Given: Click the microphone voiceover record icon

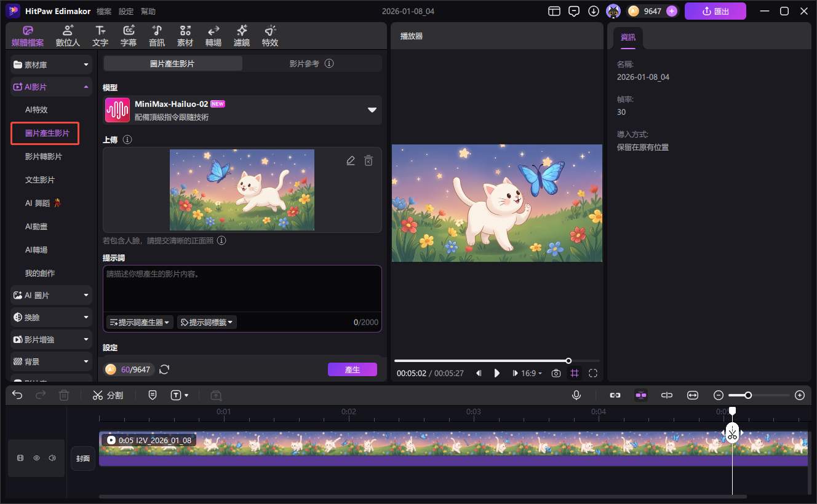Looking at the screenshot, I should coord(576,395).
